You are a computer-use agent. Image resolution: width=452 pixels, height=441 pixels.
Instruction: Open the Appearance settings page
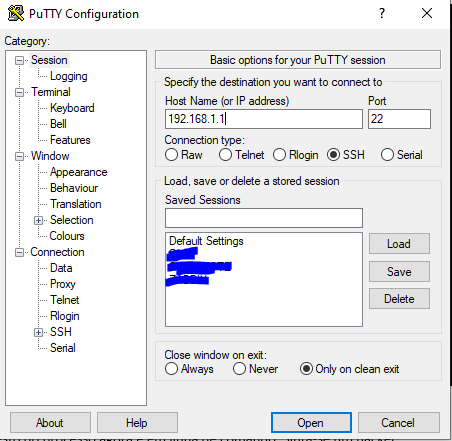point(79,172)
